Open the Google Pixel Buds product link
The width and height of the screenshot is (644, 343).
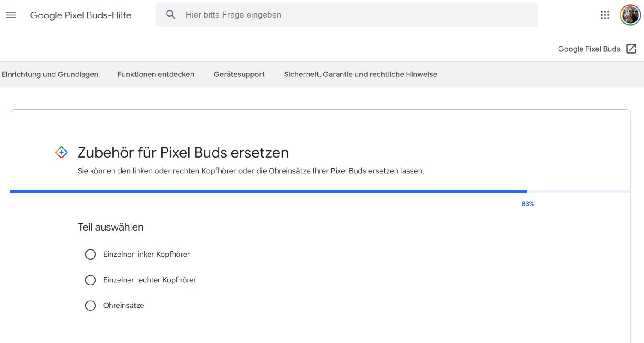click(x=589, y=49)
